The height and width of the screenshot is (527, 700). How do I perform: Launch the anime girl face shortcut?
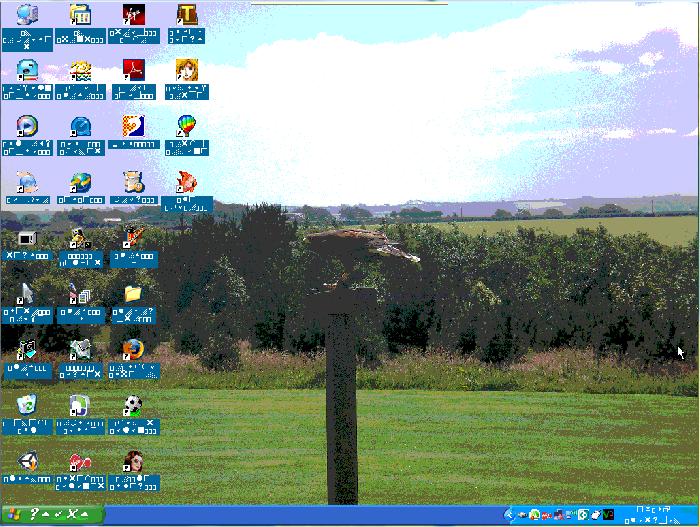pyautogui.click(x=186, y=70)
